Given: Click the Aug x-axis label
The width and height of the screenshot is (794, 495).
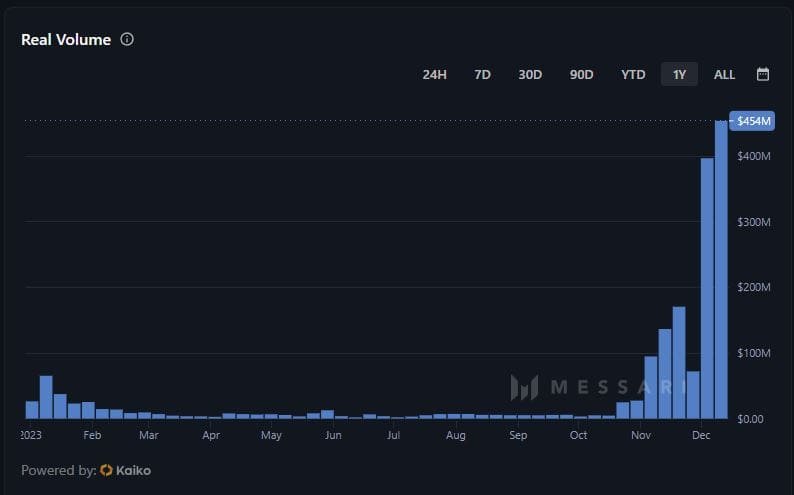Looking at the screenshot, I should 456,435.
